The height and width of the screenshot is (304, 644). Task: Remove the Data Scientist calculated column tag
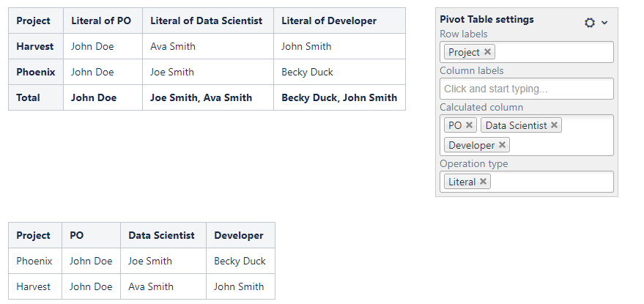[x=555, y=125]
